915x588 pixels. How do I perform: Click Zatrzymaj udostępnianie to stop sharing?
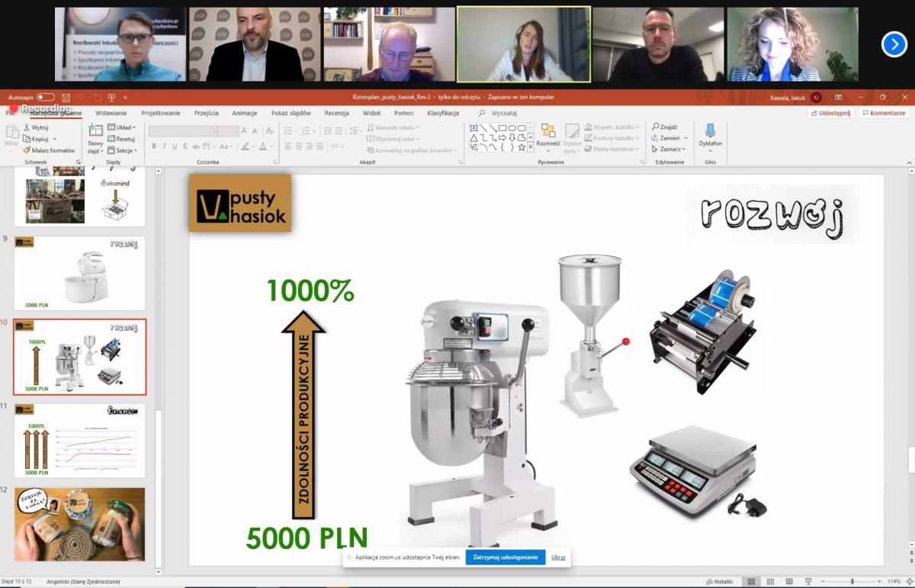(x=505, y=557)
